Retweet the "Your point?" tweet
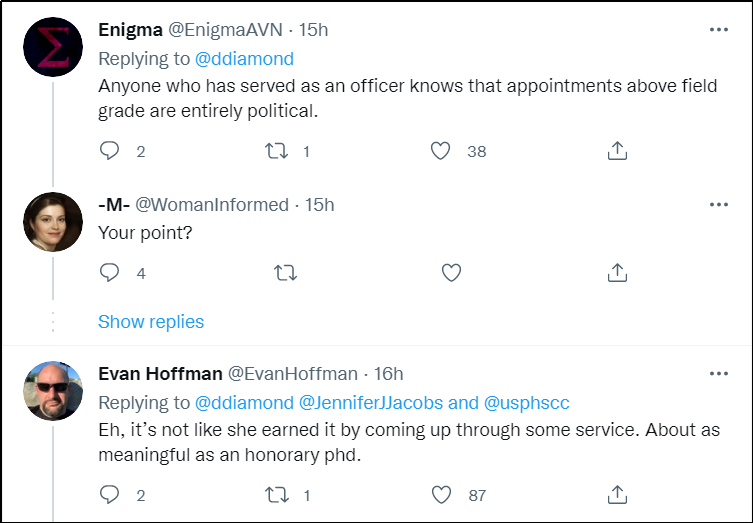 click(285, 272)
